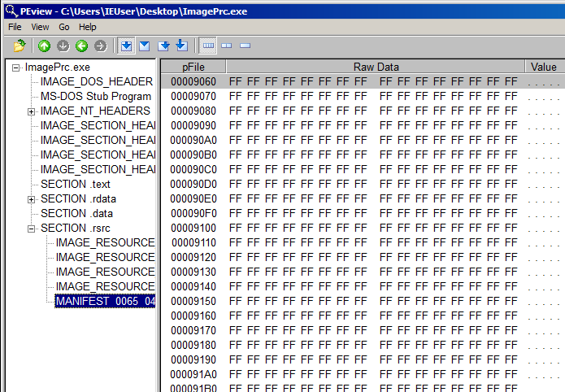Click the green back arrow icon
This screenshot has width=565, height=392.
point(82,46)
